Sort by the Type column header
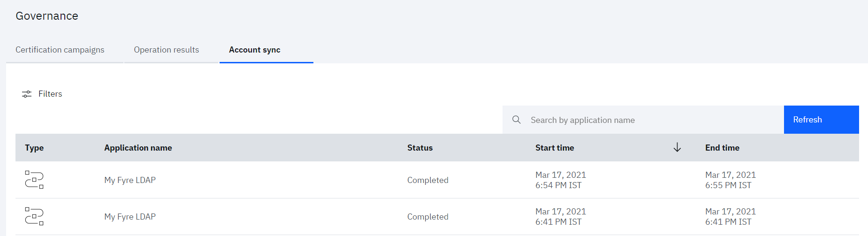868x236 pixels. point(34,148)
